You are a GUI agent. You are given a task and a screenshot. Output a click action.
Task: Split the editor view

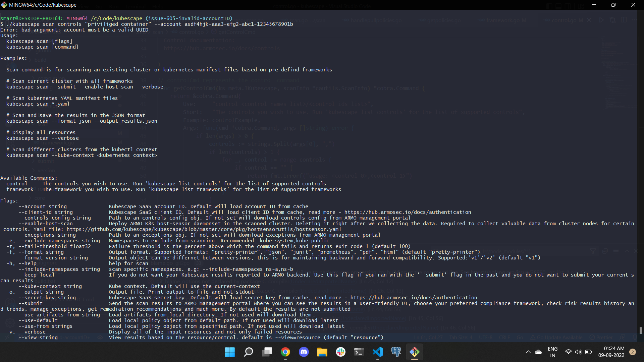(x=624, y=20)
